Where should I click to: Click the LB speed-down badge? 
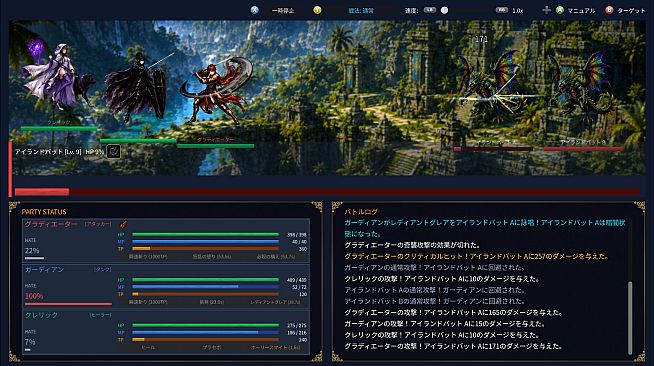pyautogui.click(x=430, y=10)
